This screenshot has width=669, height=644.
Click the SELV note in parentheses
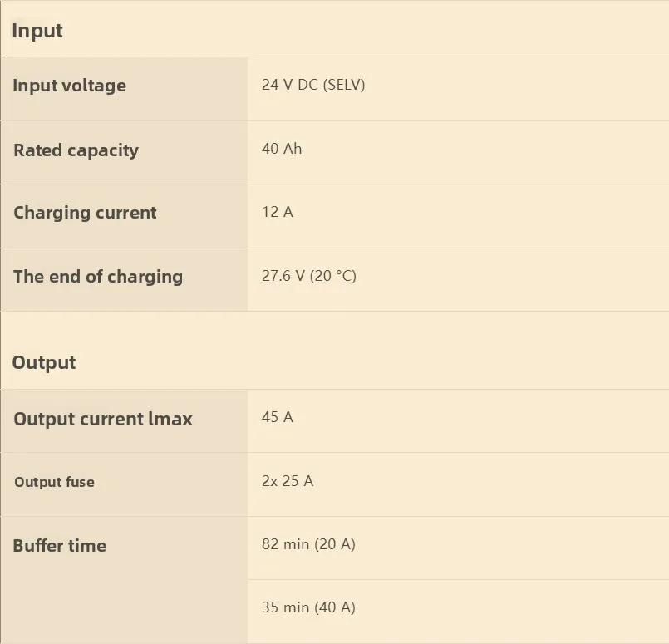pyautogui.click(x=343, y=85)
